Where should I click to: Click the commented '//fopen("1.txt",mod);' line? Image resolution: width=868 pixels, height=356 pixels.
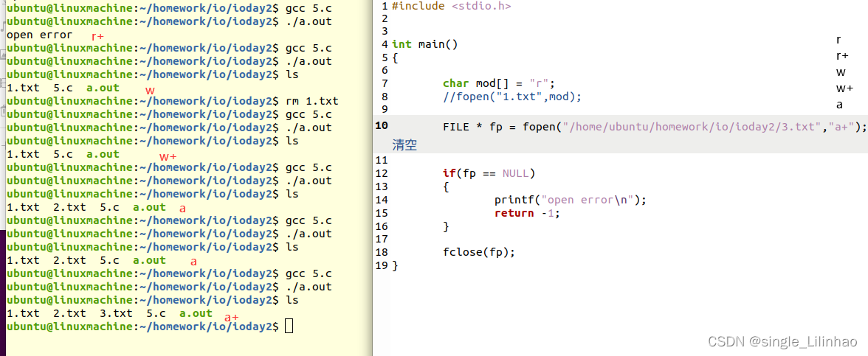[512, 96]
